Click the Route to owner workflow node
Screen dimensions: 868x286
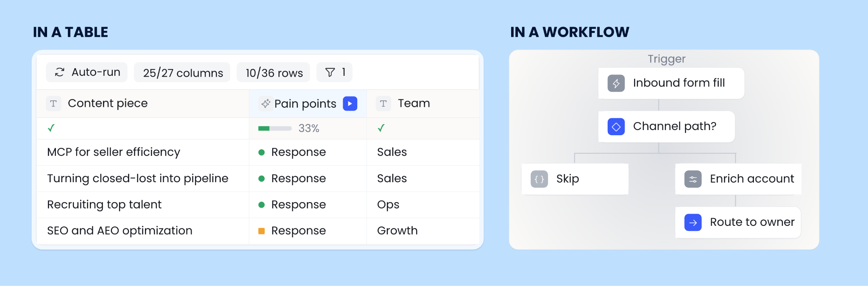pos(738,222)
